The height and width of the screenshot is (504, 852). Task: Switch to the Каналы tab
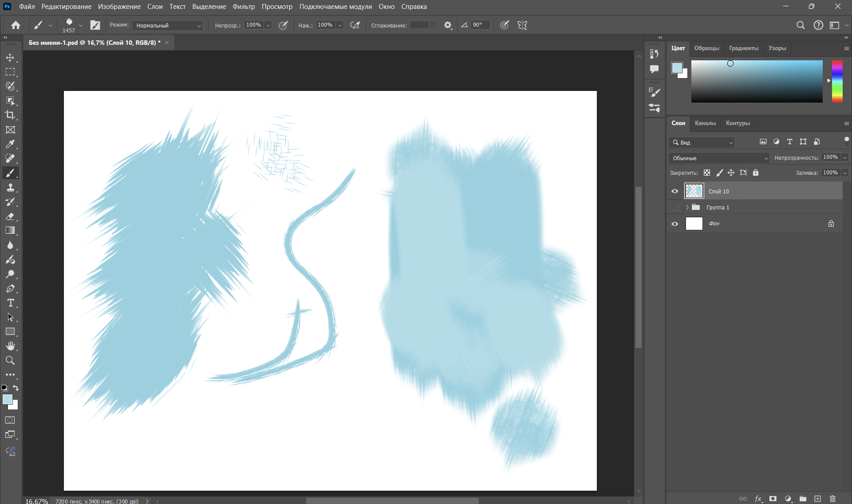click(x=705, y=123)
